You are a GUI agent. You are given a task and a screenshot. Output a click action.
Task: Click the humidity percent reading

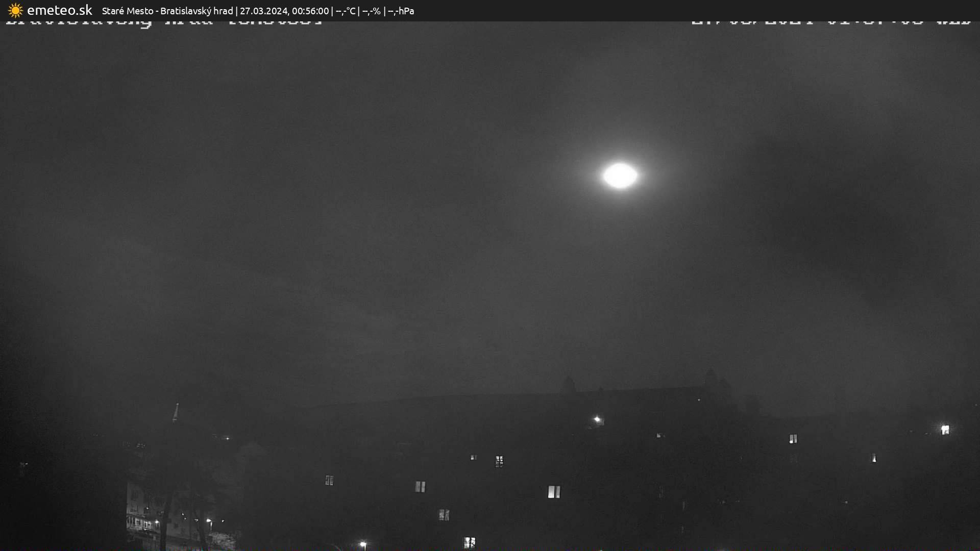(x=371, y=11)
